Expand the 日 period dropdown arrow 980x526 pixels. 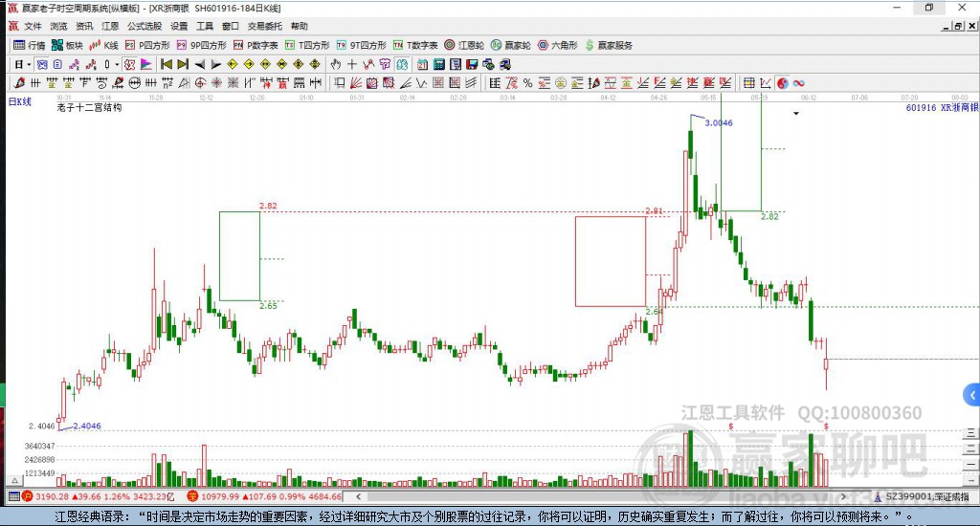(x=29, y=64)
